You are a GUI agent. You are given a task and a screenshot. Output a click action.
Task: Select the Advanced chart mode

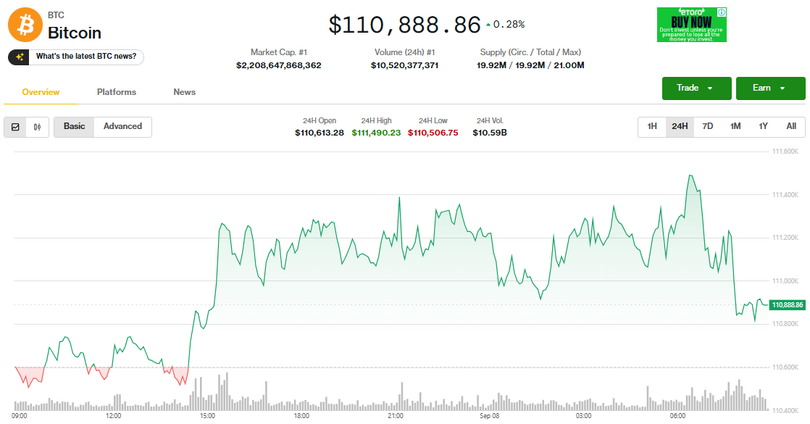coord(122,126)
